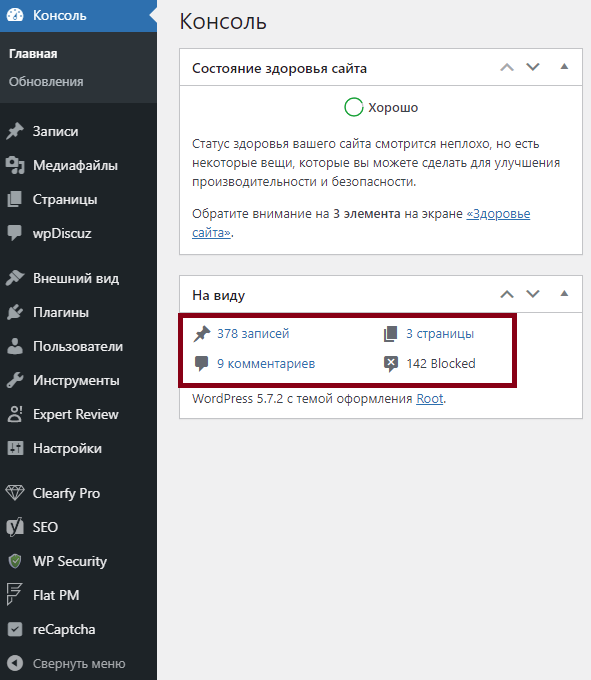This screenshot has width=591, height=680.
Task: Open the Yoast SEO icon in the sidebar
Action: [x=15, y=527]
